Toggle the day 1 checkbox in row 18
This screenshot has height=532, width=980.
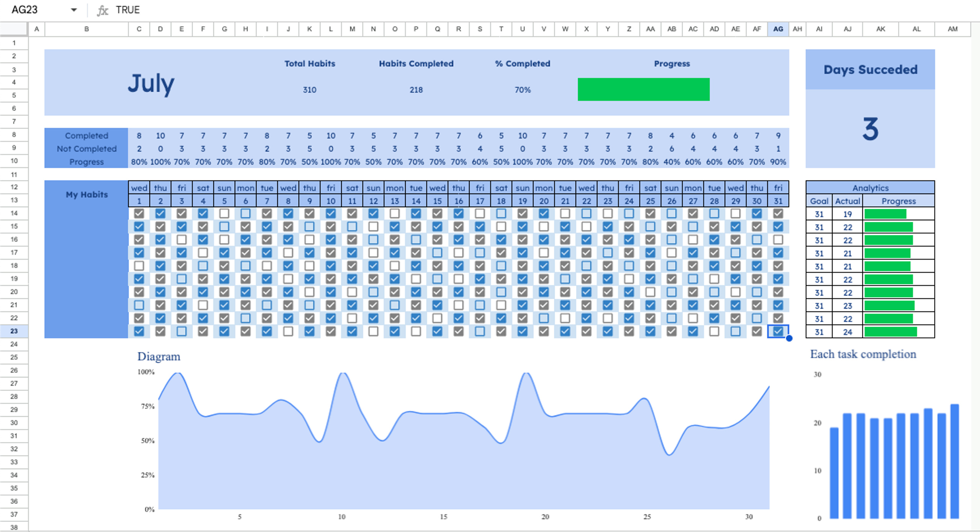click(x=139, y=265)
